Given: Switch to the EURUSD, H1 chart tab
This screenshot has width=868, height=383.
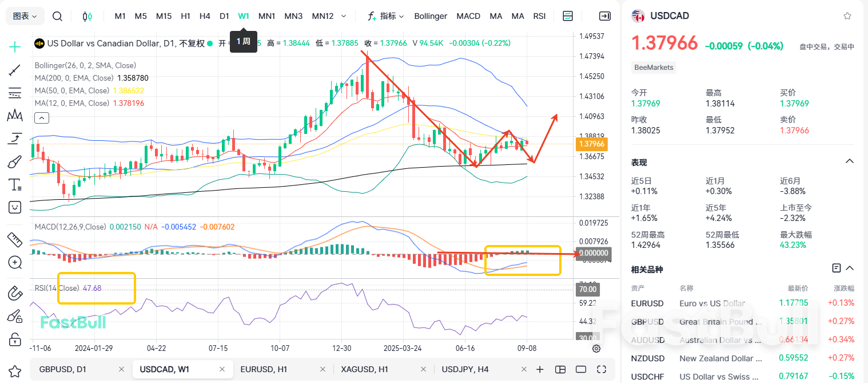Looking at the screenshot, I should (x=264, y=369).
